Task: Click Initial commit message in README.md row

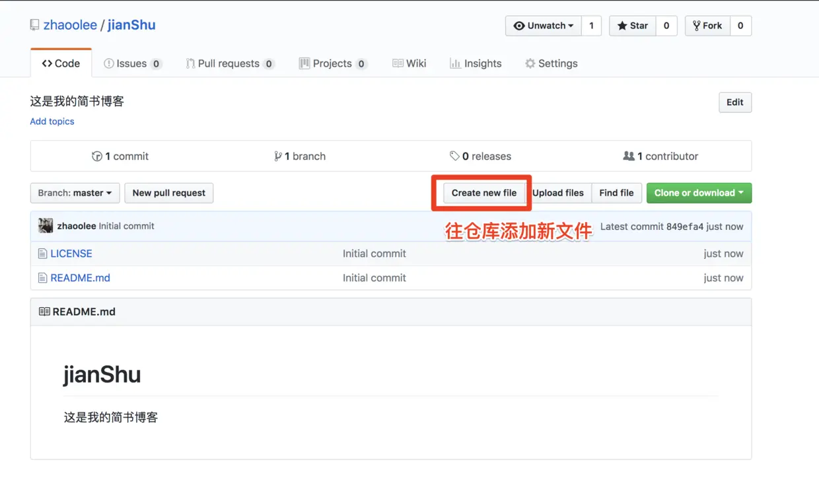Action: [374, 278]
